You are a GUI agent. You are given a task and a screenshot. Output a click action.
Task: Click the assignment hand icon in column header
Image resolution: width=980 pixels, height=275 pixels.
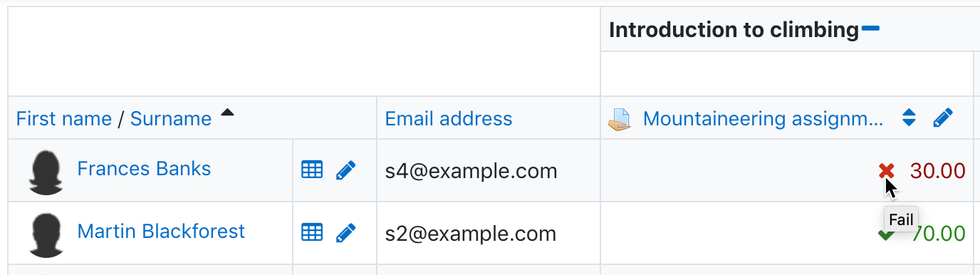tap(620, 119)
